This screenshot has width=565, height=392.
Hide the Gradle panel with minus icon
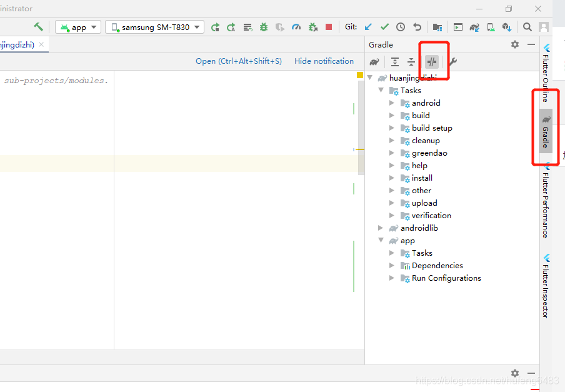pyautogui.click(x=531, y=44)
